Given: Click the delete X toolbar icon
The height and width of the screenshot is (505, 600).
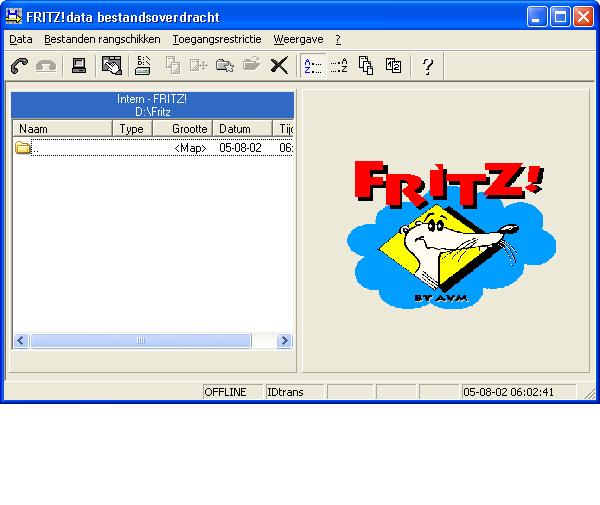Looking at the screenshot, I should (x=279, y=65).
